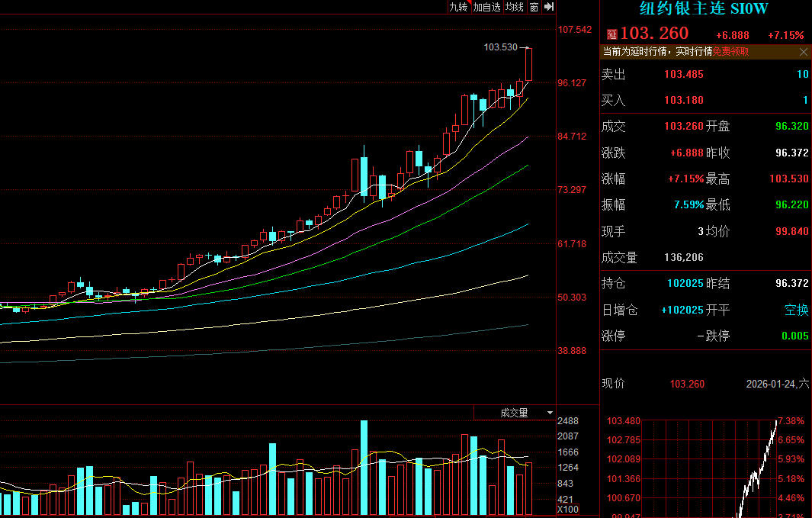Toggle the 九转 indicator
The width and height of the screenshot is (812, 518).
(x=457, y=7)
